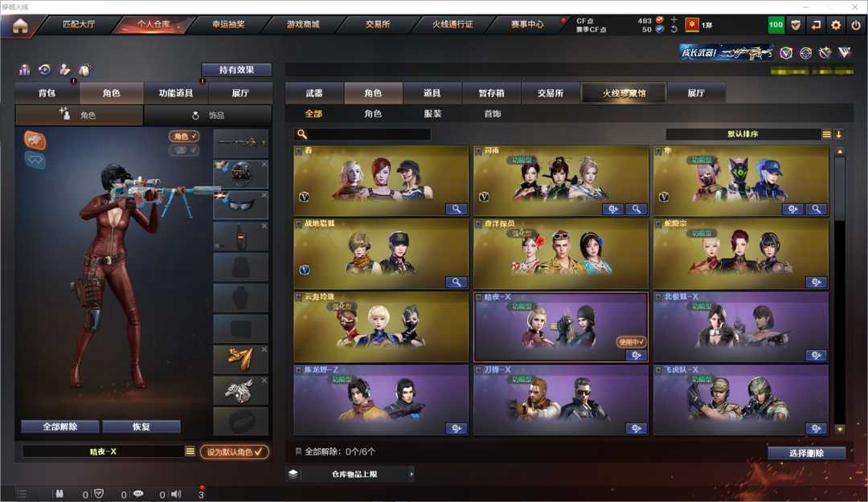Toggle the hidden-eye visibility switch
This screenshot has height=502, width=868.
pos(184,150)
